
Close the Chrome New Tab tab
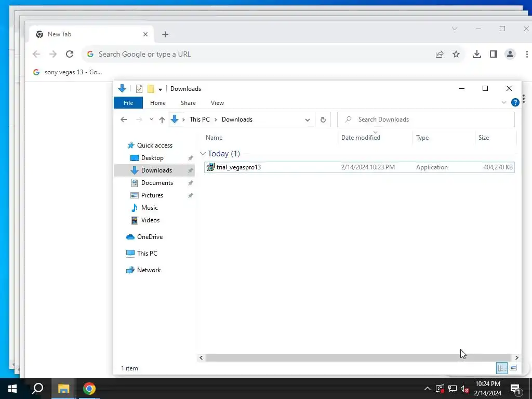click(x=145, y=34)
